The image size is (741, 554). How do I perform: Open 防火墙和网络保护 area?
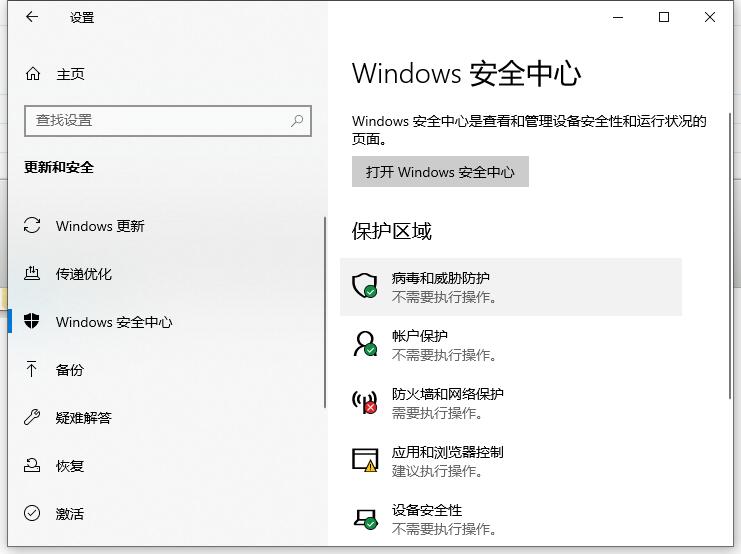511,403
